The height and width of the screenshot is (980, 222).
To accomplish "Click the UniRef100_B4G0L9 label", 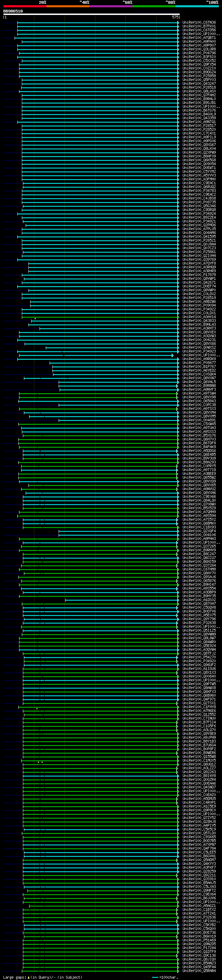I will (x=199, y=114).
